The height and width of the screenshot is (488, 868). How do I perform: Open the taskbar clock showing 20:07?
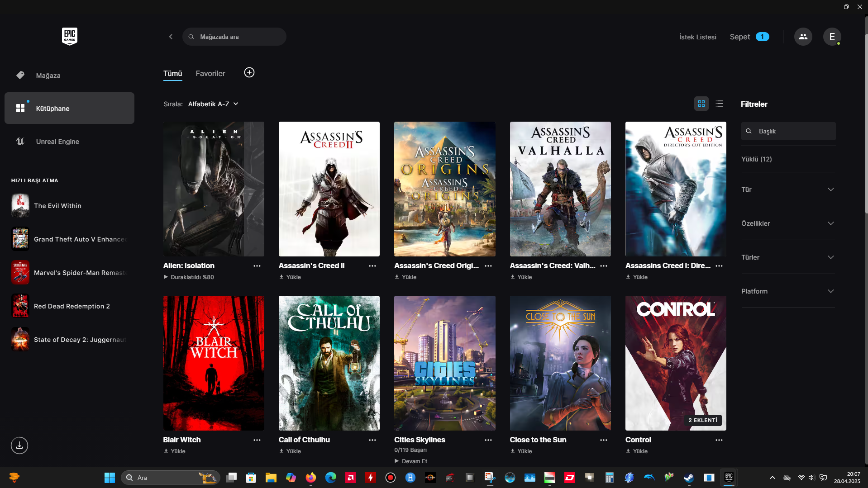pos(847,478)
